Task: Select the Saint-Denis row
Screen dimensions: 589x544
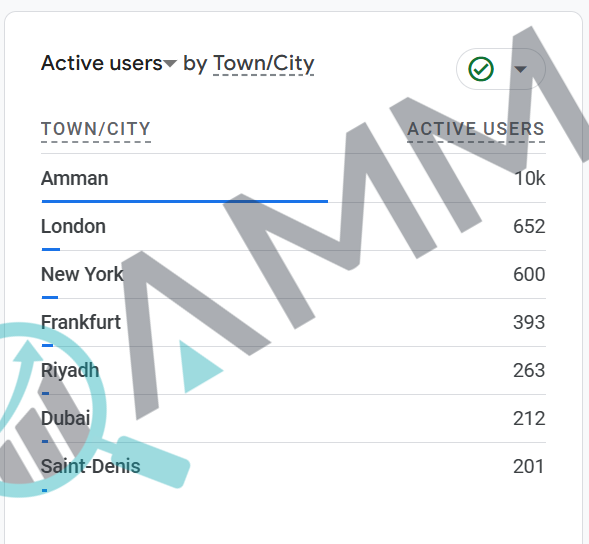Action: 293,467
